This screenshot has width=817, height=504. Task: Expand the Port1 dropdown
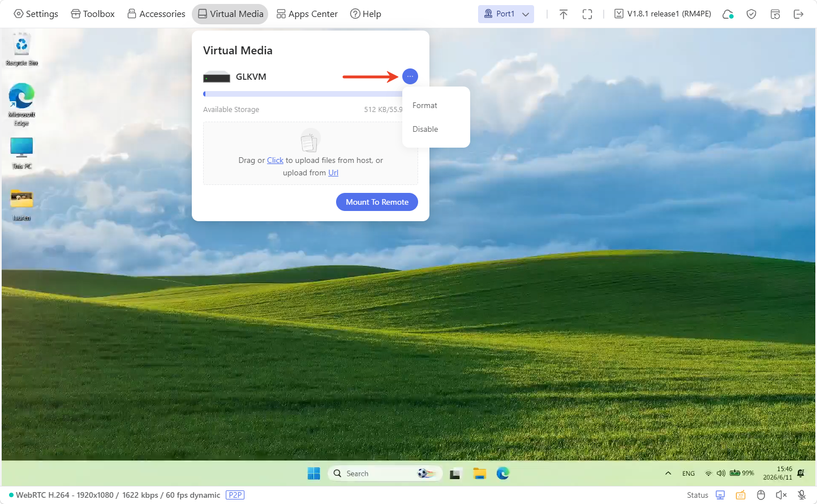point(506,14)
